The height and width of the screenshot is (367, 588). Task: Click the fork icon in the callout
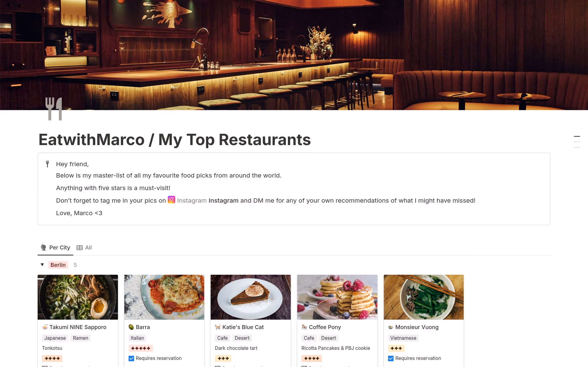(47, 164)
